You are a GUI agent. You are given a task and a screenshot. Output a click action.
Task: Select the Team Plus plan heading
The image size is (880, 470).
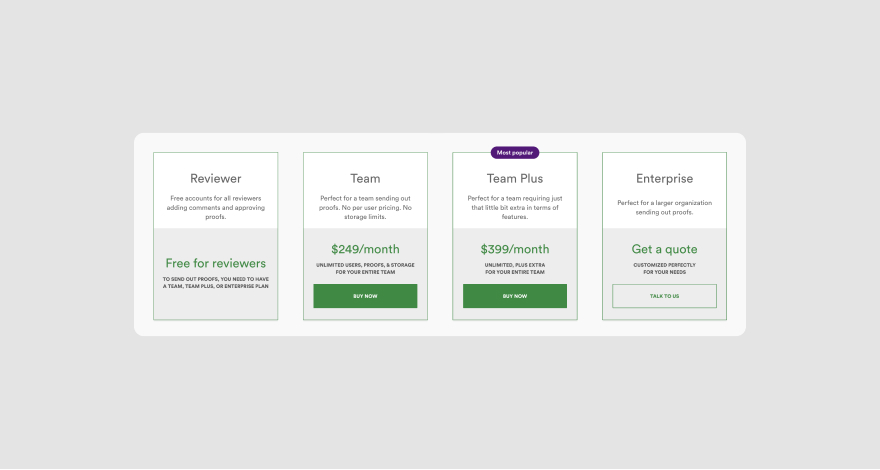point(515,179)
